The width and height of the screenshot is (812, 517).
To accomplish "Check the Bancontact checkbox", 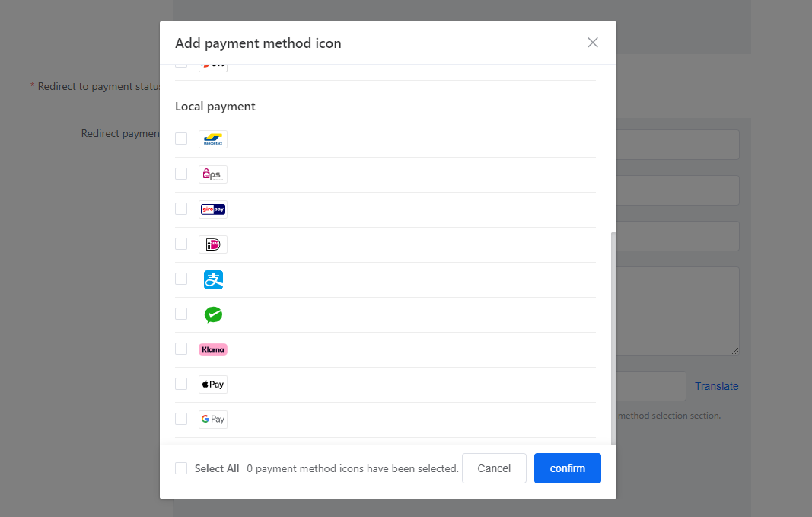I will click(181, 139).
